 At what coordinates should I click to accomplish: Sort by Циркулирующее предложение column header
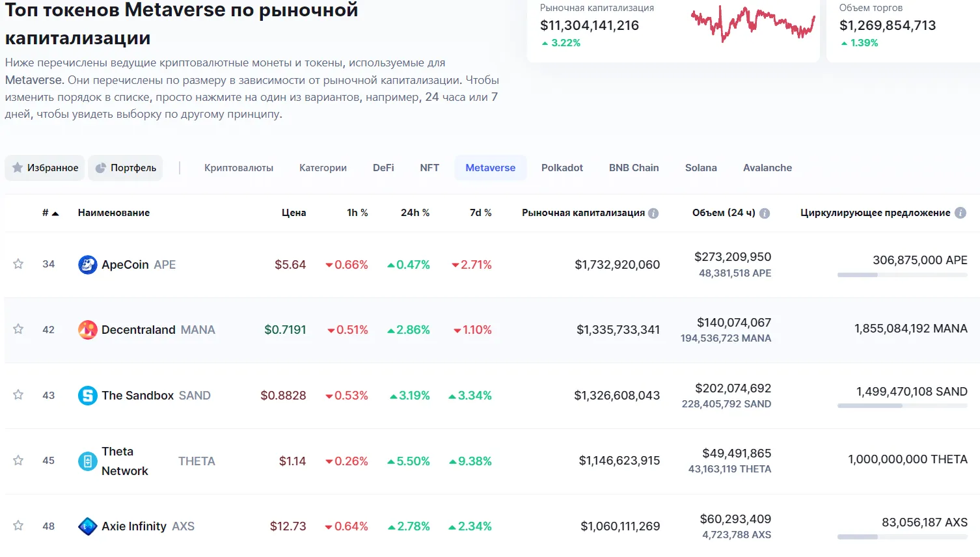pos(875,213)
